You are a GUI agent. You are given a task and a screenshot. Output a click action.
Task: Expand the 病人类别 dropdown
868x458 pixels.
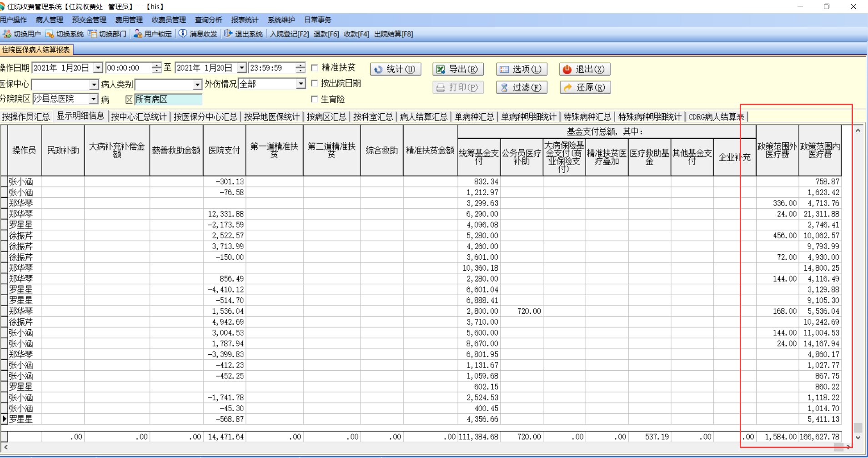pyautogui.click(x=197, y=85)
